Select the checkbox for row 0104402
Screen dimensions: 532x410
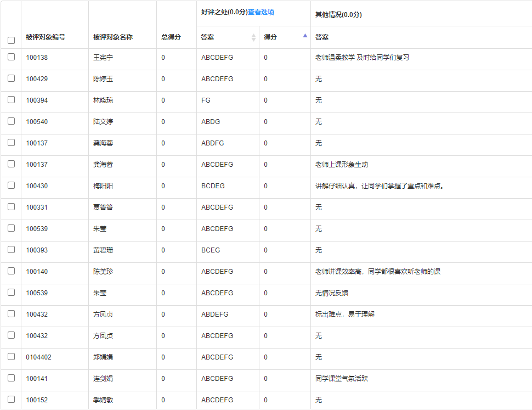[11, 357]
